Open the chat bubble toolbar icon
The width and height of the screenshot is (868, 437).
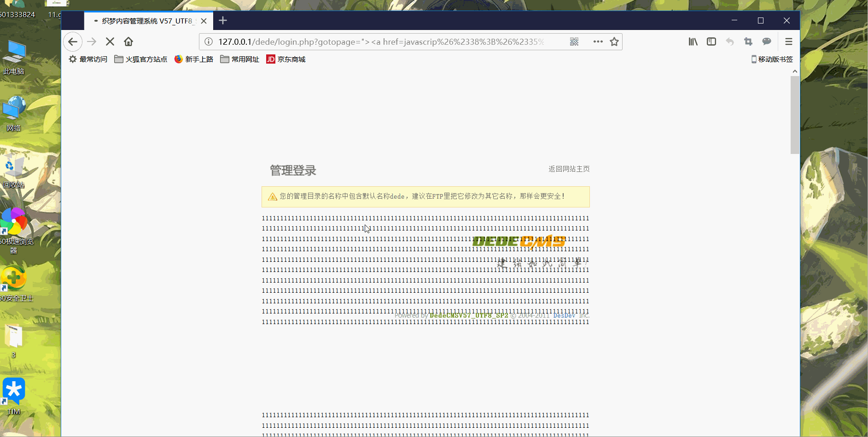click(767, 41)
